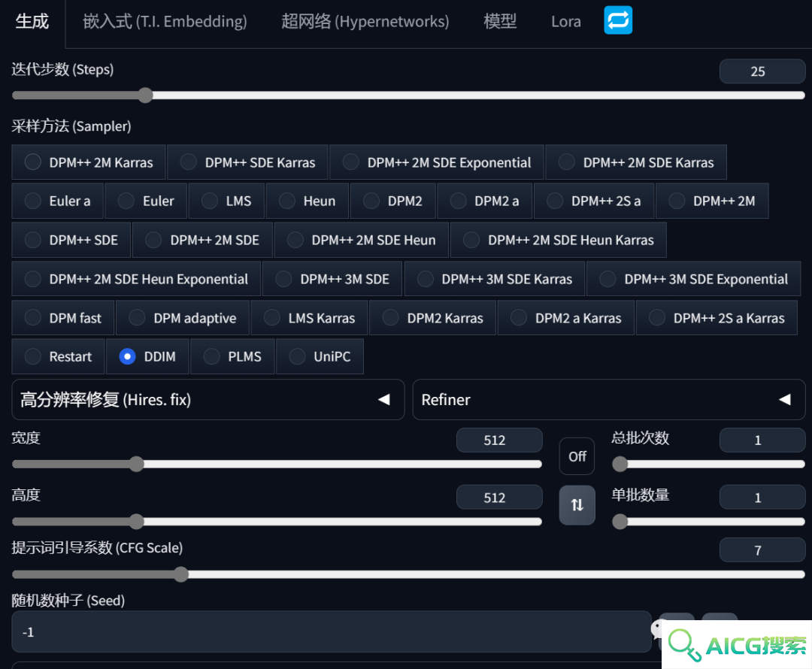Select DPM++ 2M Karras sampler
The height and width of the screenshot is (669, 812).
tap(89, 162)
